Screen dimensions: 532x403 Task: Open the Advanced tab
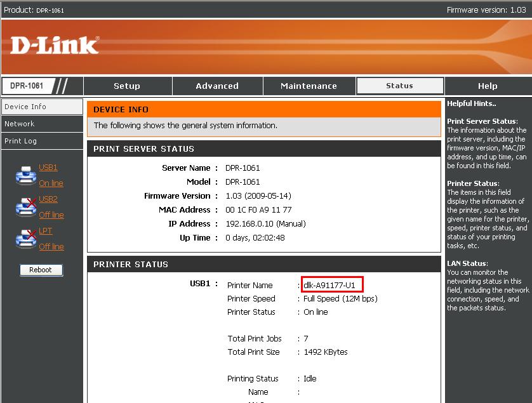click(217, 86)
